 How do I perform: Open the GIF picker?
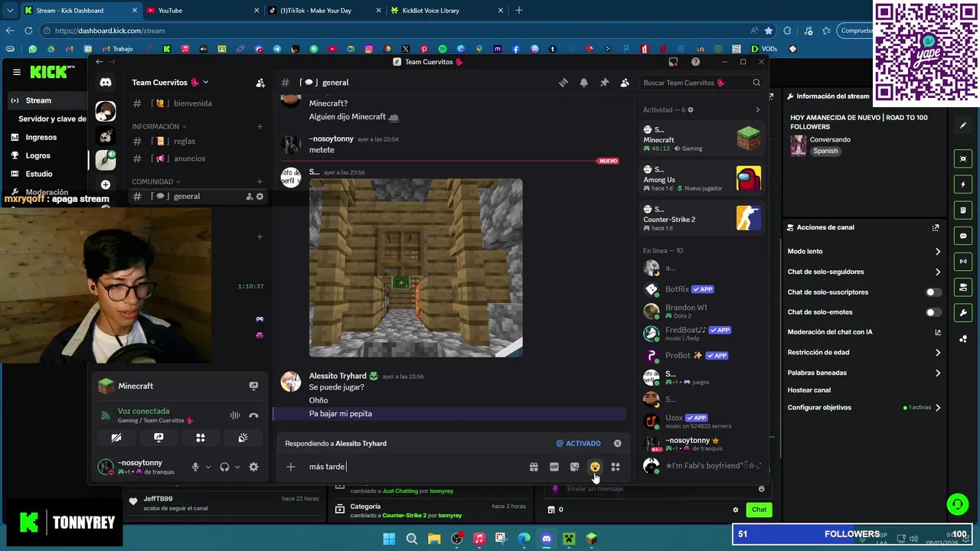[554, 467]
